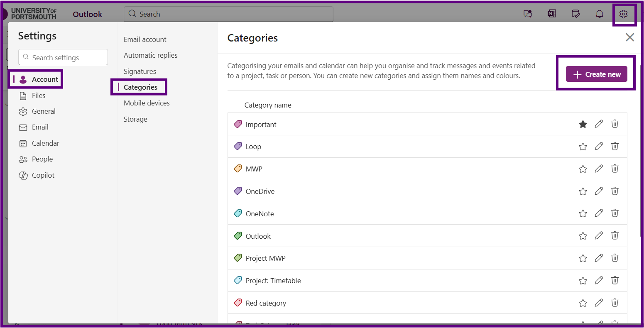The width and height of the screenshot is (644, 328).
Task: Toggle favourite star for Red category
Action: [x=583, y=303]
